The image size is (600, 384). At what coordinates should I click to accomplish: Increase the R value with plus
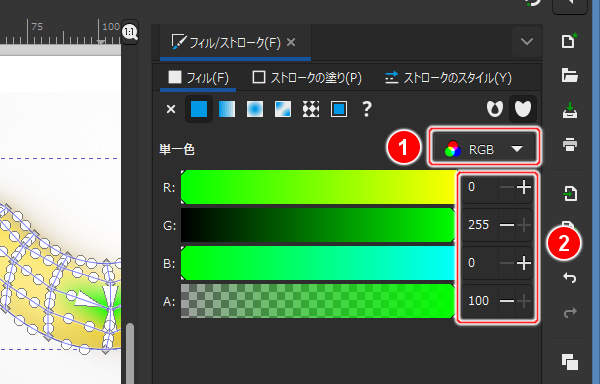[x=524, y=187]
